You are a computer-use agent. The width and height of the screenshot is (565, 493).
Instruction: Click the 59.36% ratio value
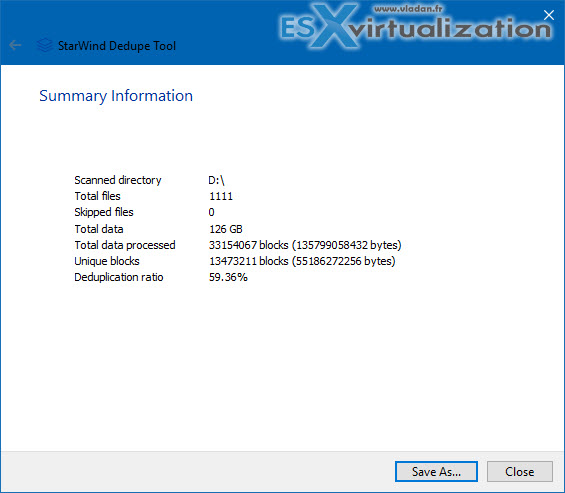click(228, 277)
